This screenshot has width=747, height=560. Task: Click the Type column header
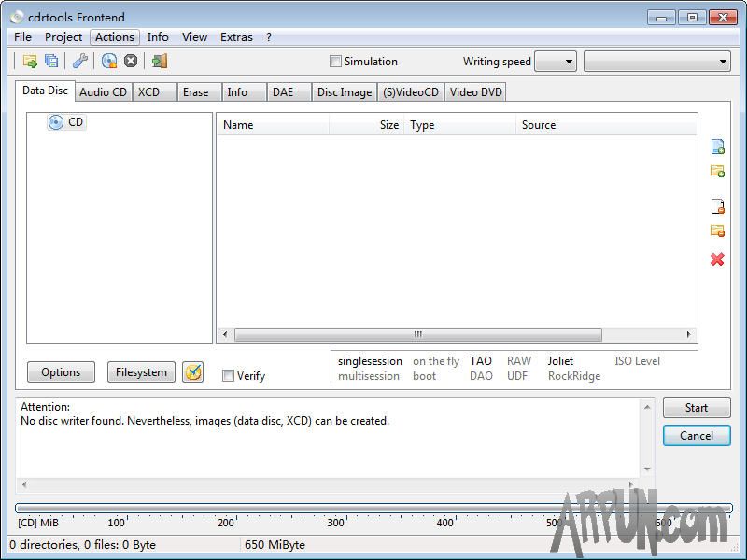coord(460,125)
